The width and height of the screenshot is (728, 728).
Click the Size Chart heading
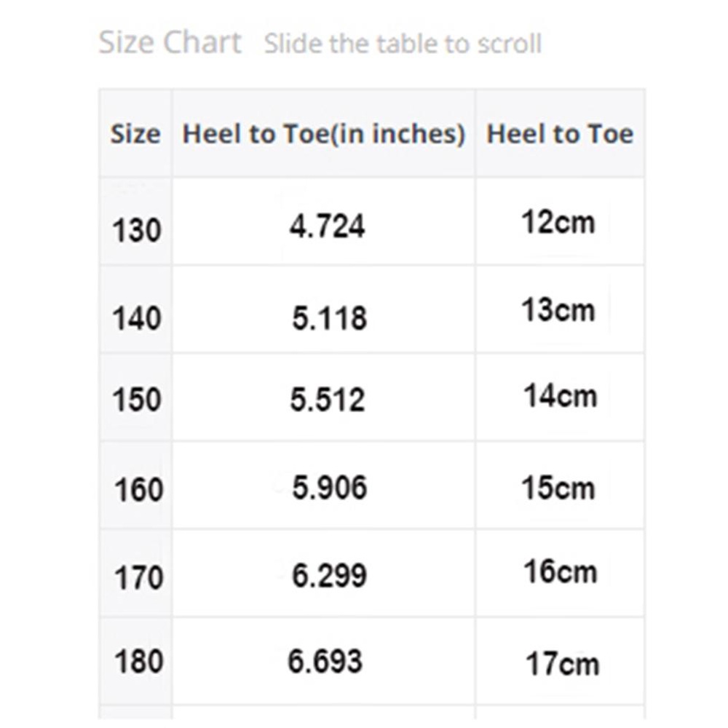click(x=170, y=42)
